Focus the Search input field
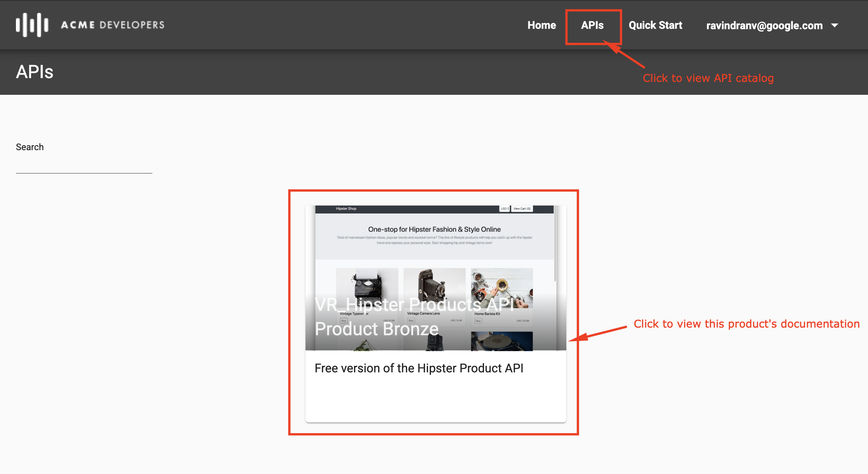 (84, 165)
